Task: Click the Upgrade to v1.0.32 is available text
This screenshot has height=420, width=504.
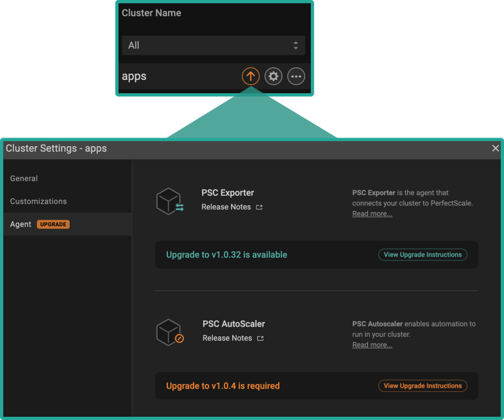Action: pos(227,255)
